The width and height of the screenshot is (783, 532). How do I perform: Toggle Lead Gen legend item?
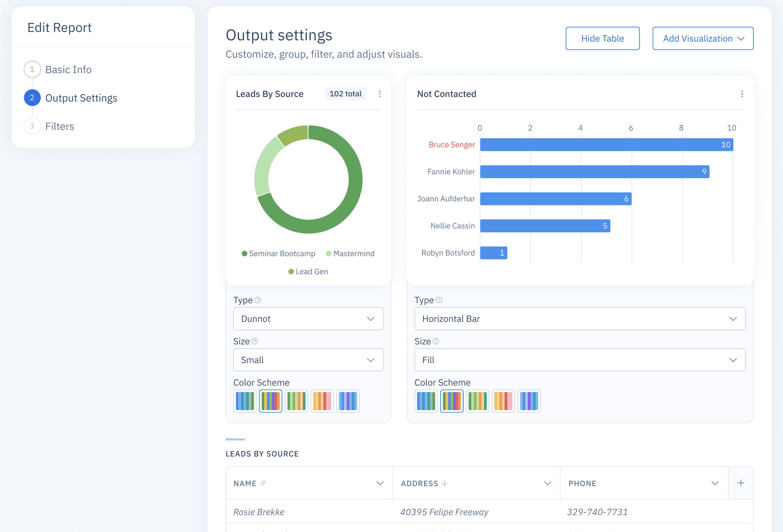[x=308, y=272]
